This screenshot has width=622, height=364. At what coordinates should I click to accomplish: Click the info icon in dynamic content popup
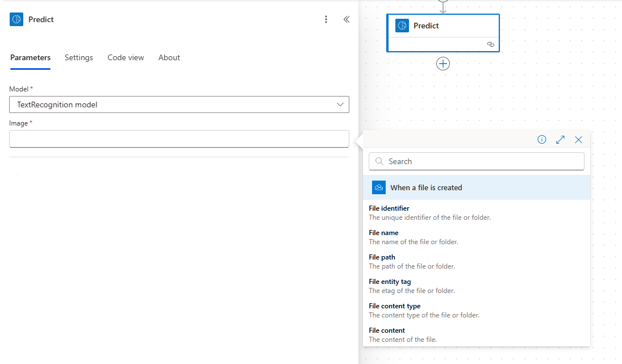point(541,139)
